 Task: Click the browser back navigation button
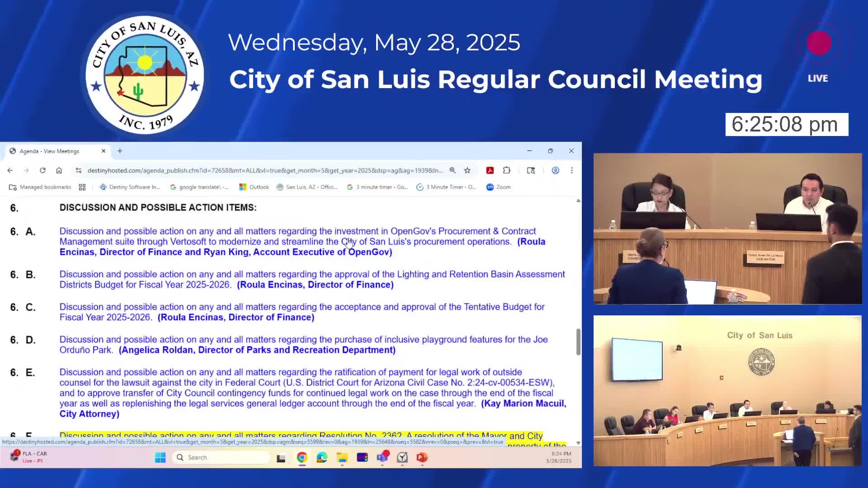tap(10, 170)
